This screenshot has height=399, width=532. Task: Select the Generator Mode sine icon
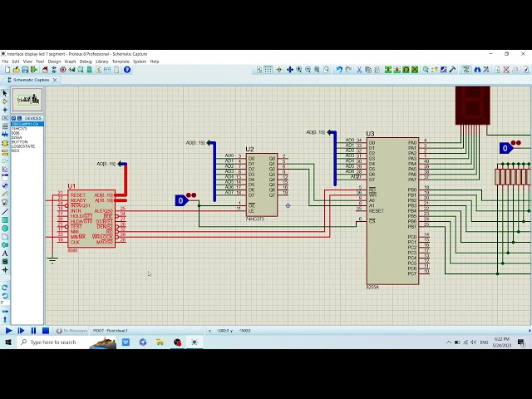click(5, 185)
